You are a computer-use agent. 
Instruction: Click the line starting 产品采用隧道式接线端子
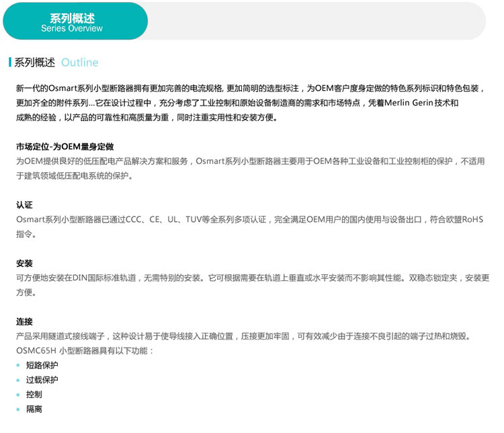pos(245,336)
